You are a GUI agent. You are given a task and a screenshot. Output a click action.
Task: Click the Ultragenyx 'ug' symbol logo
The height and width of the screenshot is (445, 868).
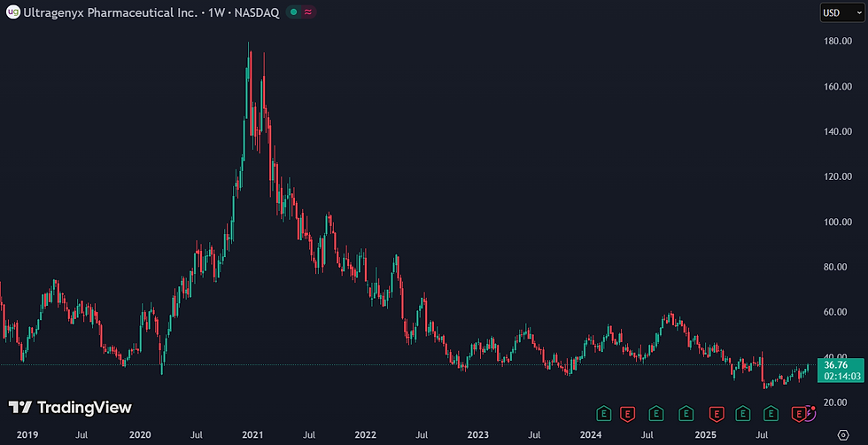tap(12, 12)
